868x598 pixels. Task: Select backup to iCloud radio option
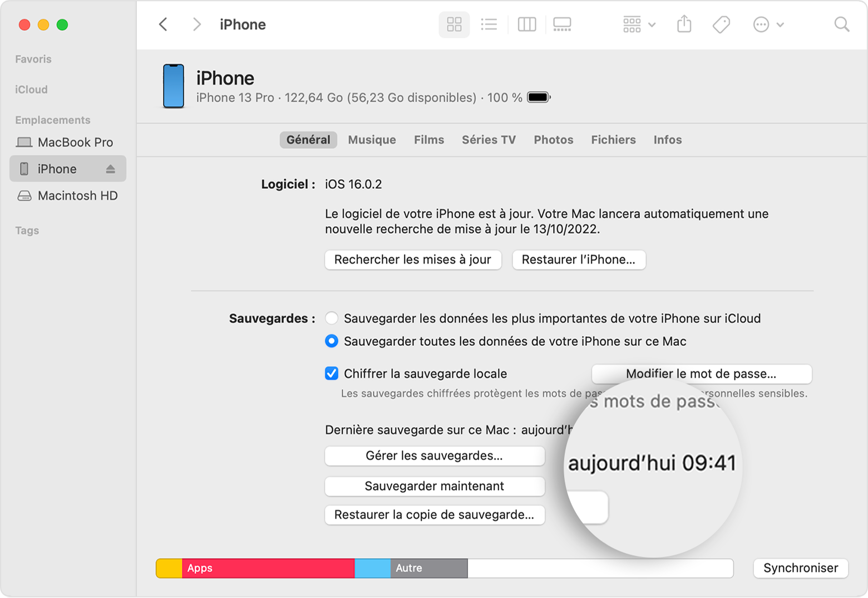(x=332, y=318)
